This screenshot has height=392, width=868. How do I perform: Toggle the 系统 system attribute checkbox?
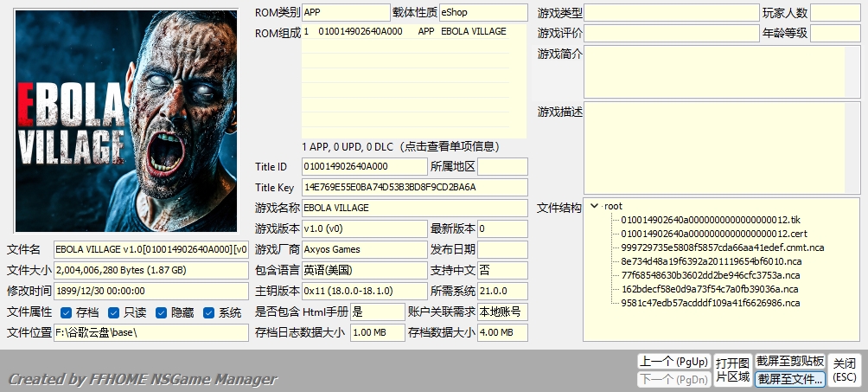[x=209, y=312]
